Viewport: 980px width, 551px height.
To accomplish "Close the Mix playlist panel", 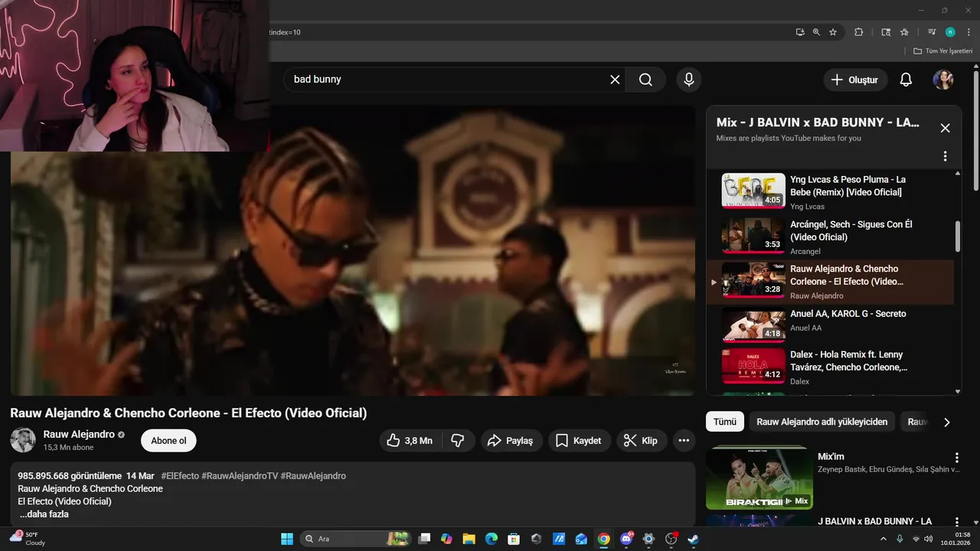I will (x=945, y=128).
